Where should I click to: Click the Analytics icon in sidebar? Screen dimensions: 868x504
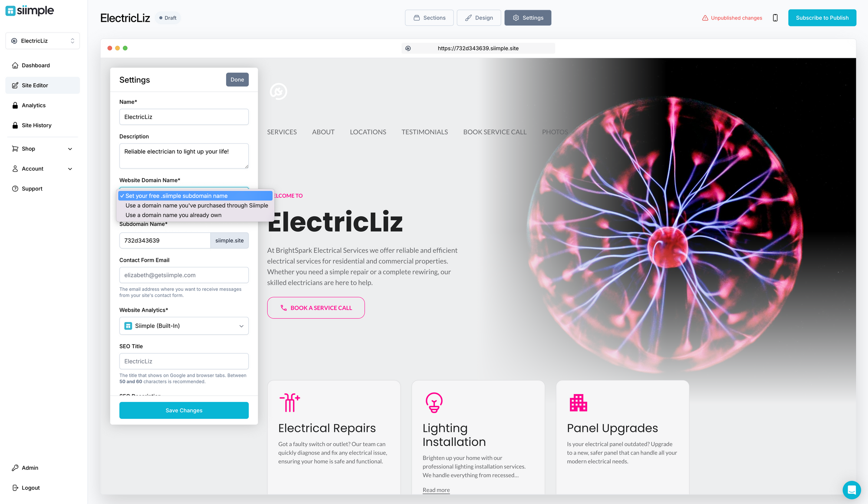[15, 104]
